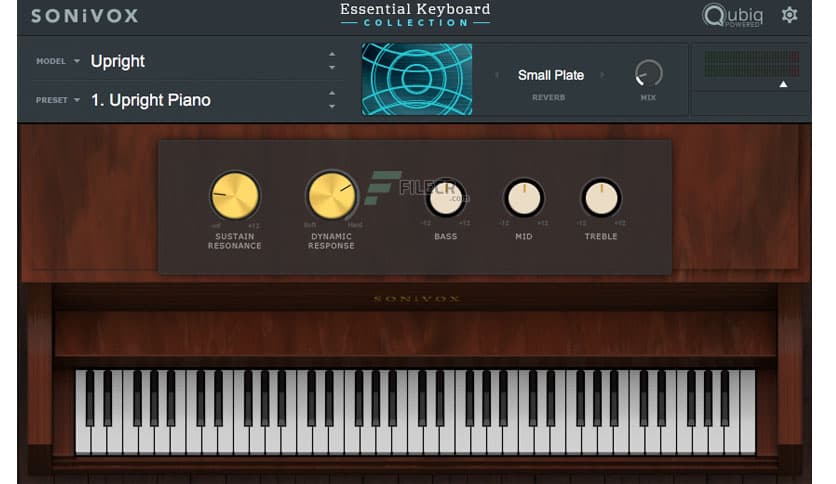Image resolution: width=836 pixels, height=484 pixels.
Task: Open the PRESET dropdown arrow
Action: click(x=77, y=100)
